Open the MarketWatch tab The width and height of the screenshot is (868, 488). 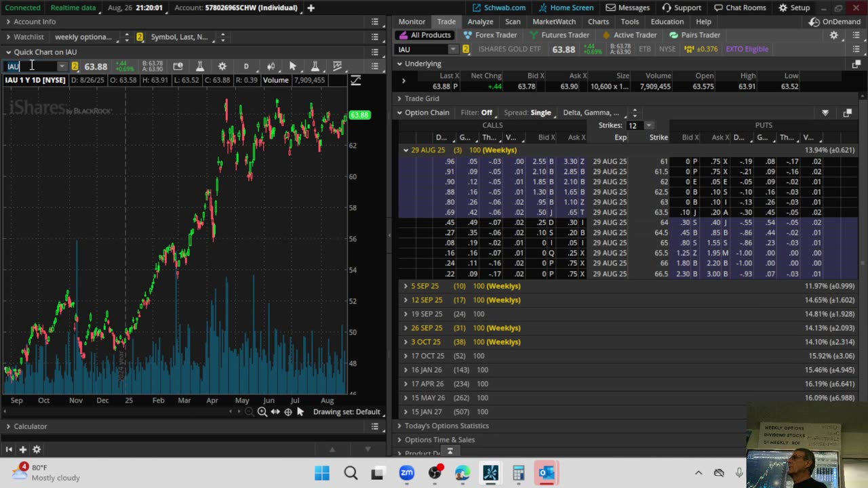coord(554,22)
